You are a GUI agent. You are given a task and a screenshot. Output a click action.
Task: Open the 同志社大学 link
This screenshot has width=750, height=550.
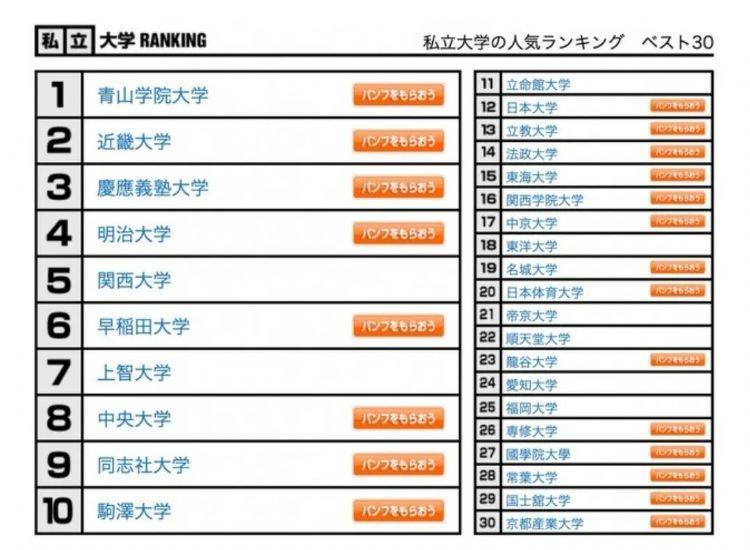[x=143, y=465]
